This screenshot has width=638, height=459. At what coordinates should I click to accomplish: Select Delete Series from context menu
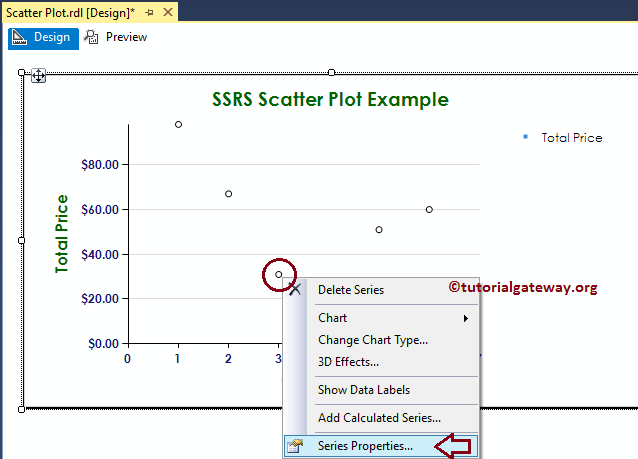tap(351, 290)
